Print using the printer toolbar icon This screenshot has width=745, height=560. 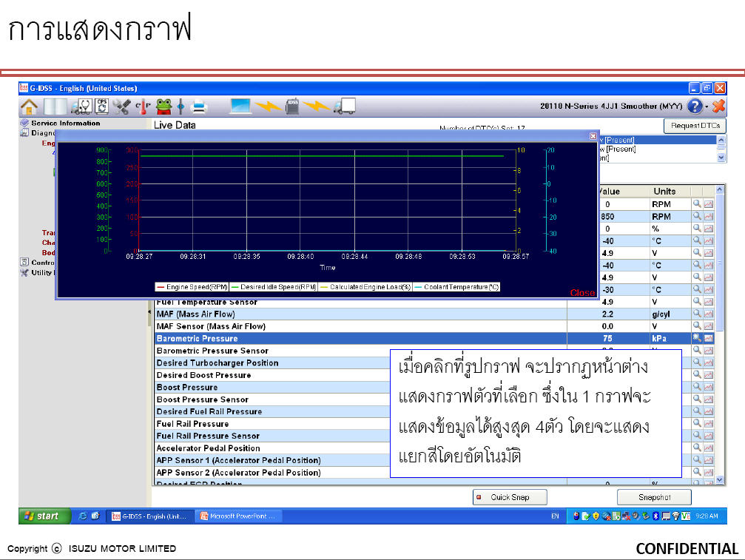tap(199, 107)
